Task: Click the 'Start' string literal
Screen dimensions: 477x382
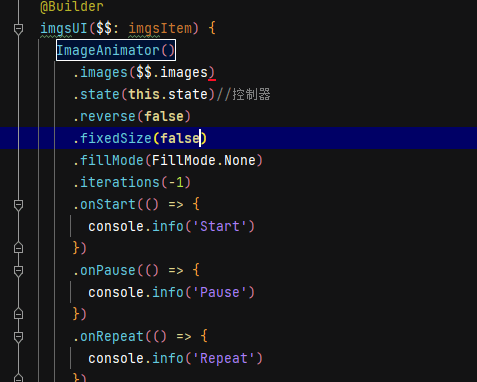Action: pos(219,226)
